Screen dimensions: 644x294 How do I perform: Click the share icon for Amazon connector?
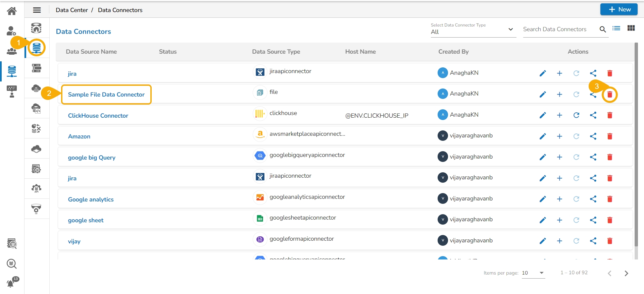(593, 136)
